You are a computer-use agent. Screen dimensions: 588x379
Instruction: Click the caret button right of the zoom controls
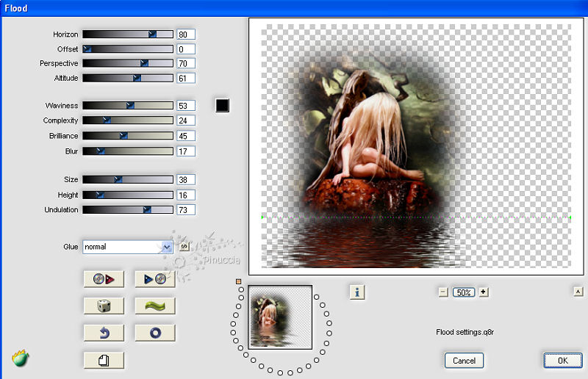point(578,292)
